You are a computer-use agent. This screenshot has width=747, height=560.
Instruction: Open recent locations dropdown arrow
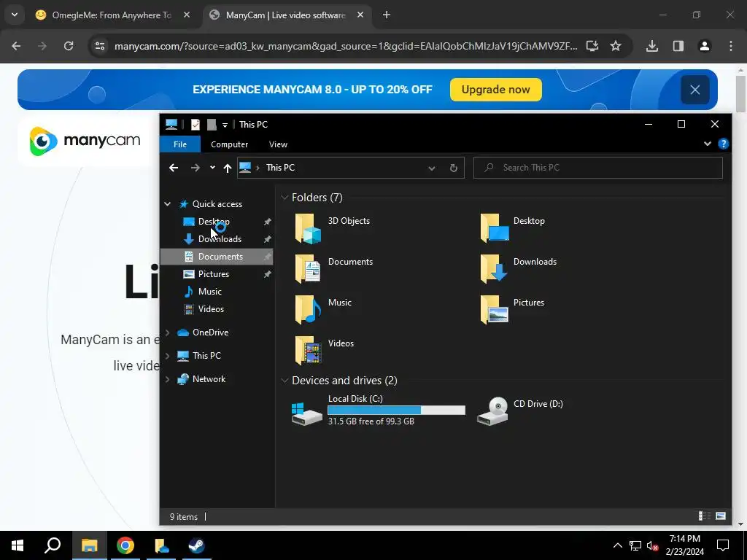click(212, 168)
